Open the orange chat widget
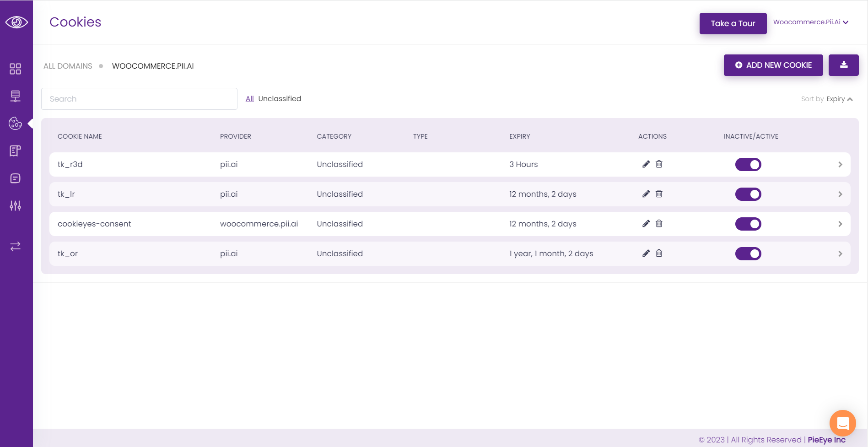The image size is (868, 447). (x=843, y=423)
